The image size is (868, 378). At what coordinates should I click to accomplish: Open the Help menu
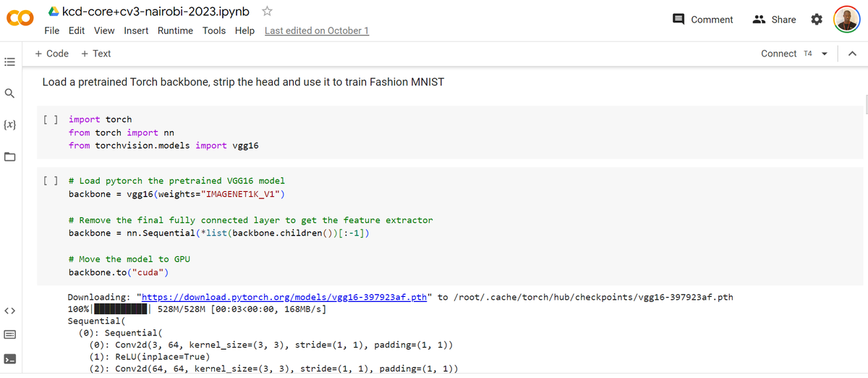click(244, 30)
